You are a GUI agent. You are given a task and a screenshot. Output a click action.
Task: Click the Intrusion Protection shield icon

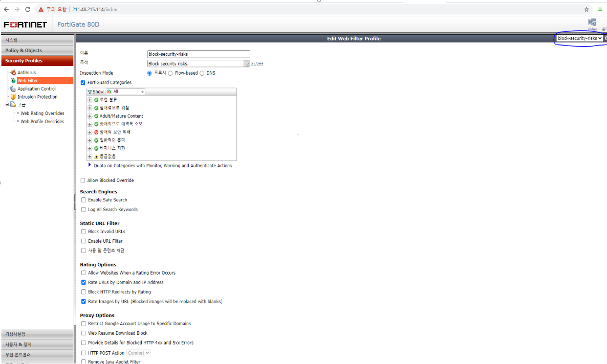coord(13,97)
